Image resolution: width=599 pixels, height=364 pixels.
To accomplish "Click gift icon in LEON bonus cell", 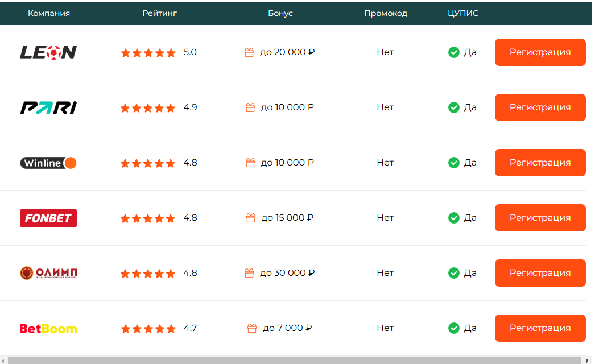I will (249, 52).
